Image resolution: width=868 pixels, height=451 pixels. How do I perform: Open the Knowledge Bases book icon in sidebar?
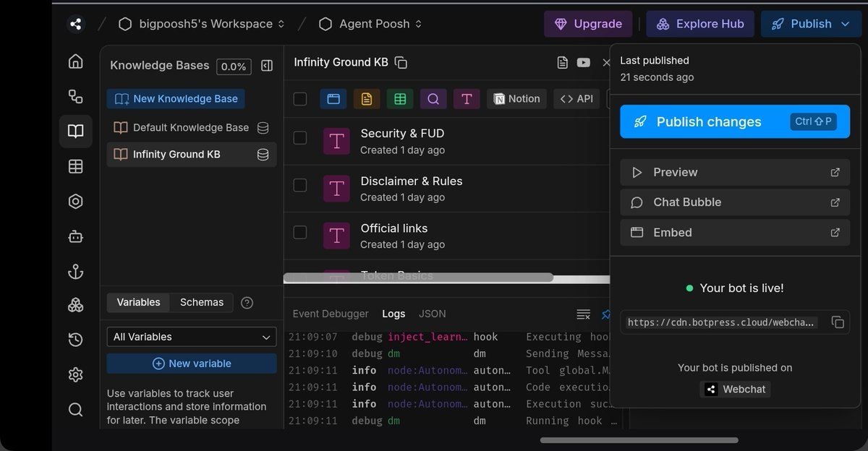pyautogui.click(x=75, y=131)
